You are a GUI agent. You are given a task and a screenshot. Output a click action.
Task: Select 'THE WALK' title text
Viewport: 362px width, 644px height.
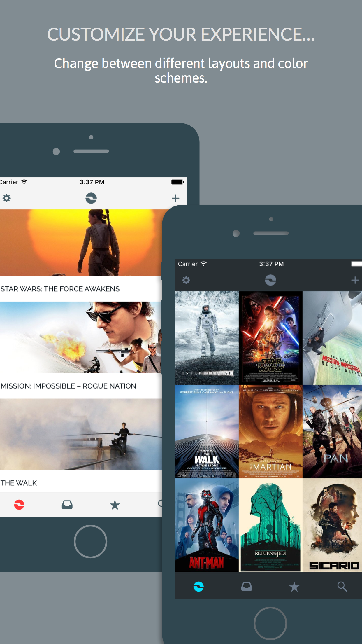(x=19, y=483)
